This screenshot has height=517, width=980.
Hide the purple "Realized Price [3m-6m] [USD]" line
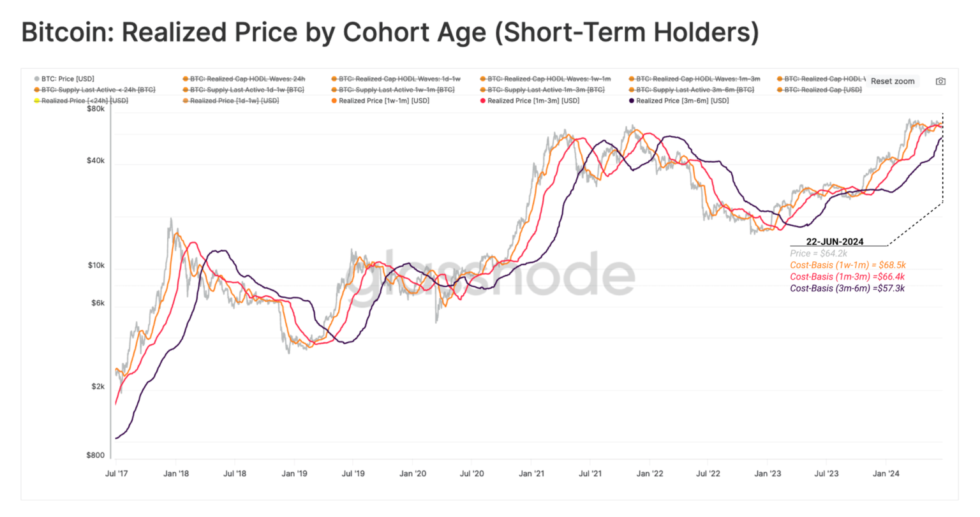click(x=679, y=100)
